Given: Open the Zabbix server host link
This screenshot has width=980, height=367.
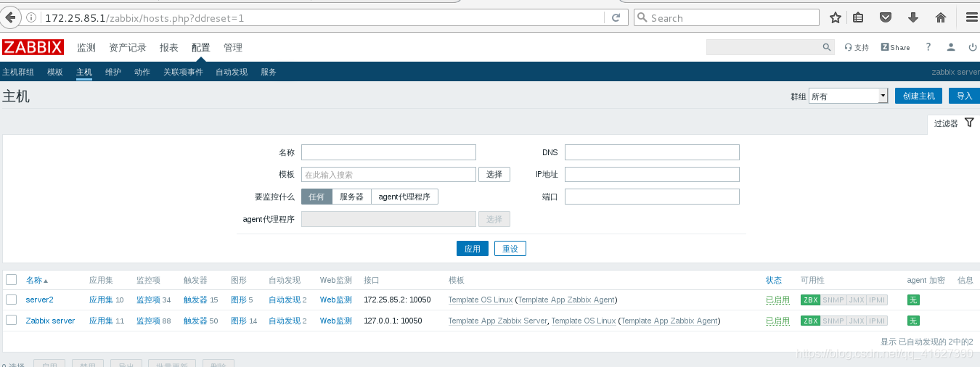Looking at the screenshot, I should click(50, 321).
